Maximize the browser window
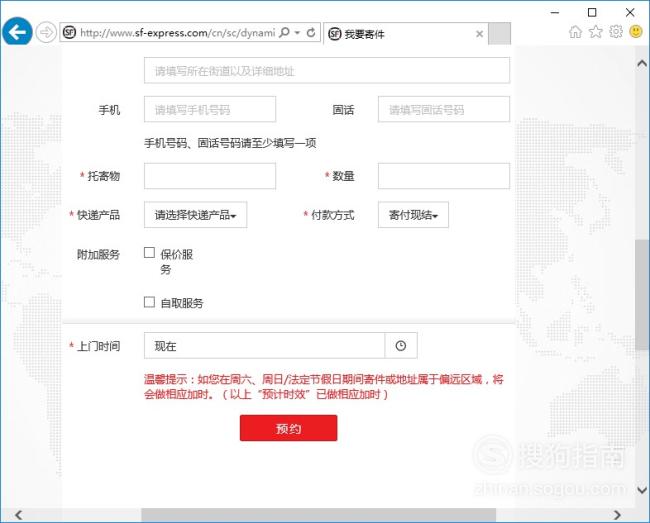The image size is (650, 523). (x=592, y=12)
